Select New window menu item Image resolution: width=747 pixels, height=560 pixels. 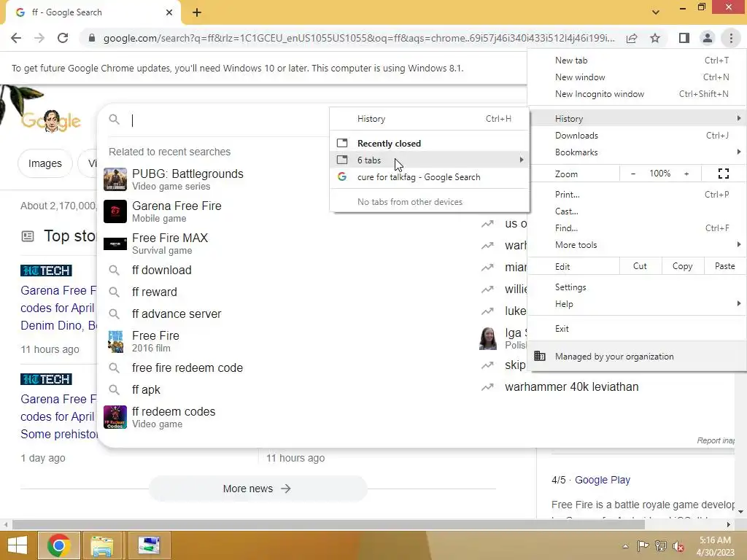pos(637,77)
